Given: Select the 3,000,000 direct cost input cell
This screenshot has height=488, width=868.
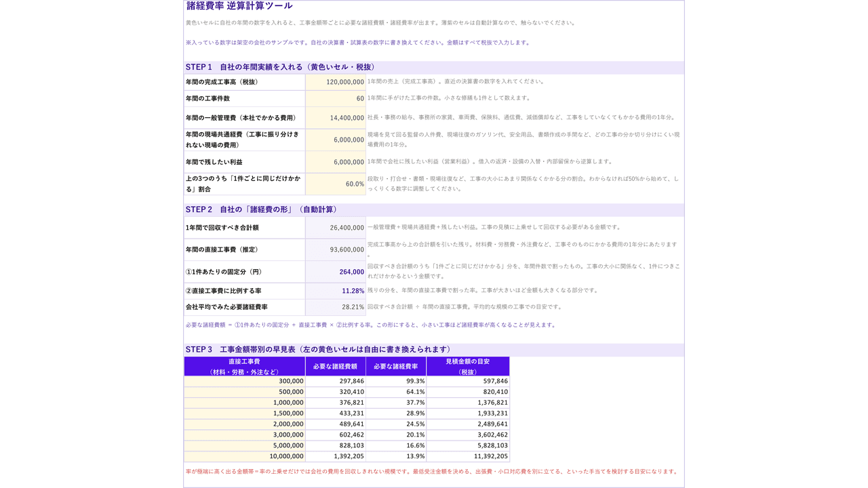Looking at the screenshot, I should click(x=244, y=435).
